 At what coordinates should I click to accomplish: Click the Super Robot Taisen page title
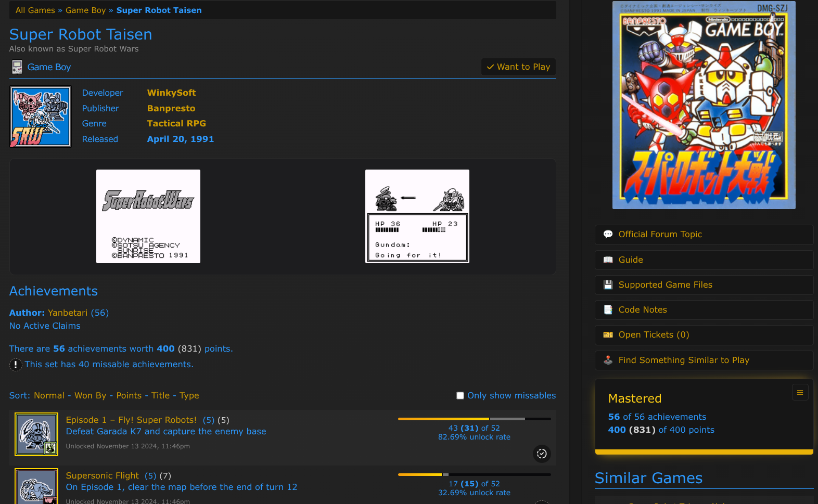(x=81, y=34)
